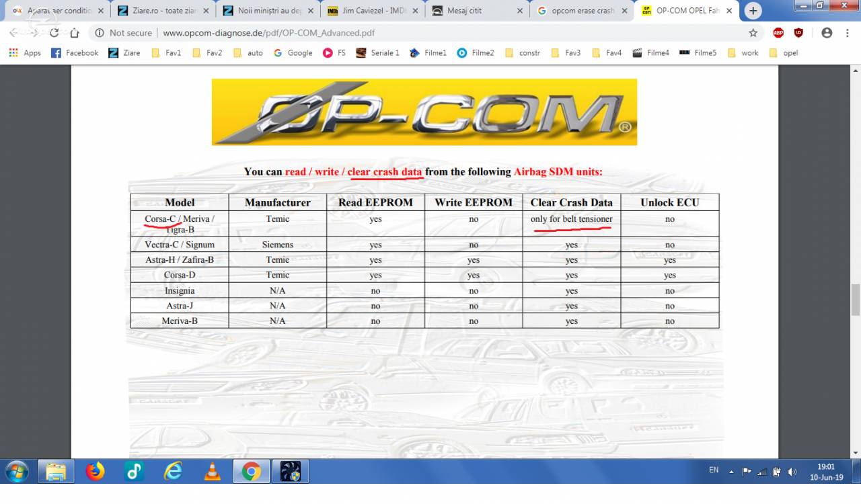Image resolution: width=861 pixels, height=504 pixels.
Task: Click the reload page icon
Action: (54, 33)
